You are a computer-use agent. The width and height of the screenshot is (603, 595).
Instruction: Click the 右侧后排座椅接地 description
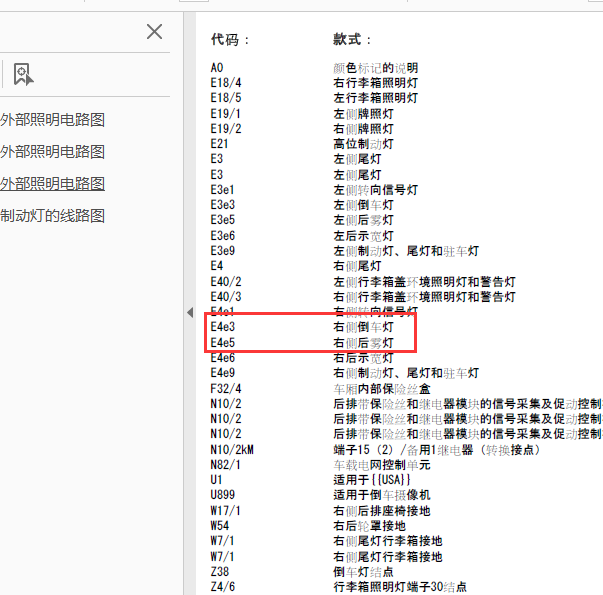[x=381, y=511]
